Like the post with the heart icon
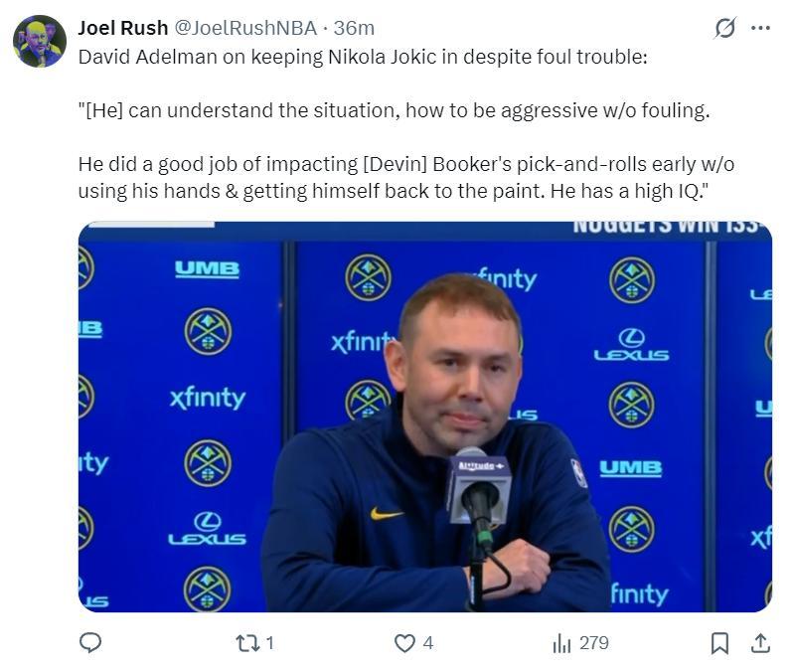Image resolution: width=793 pixels, height=672 pixels. (x=403, y=643)
